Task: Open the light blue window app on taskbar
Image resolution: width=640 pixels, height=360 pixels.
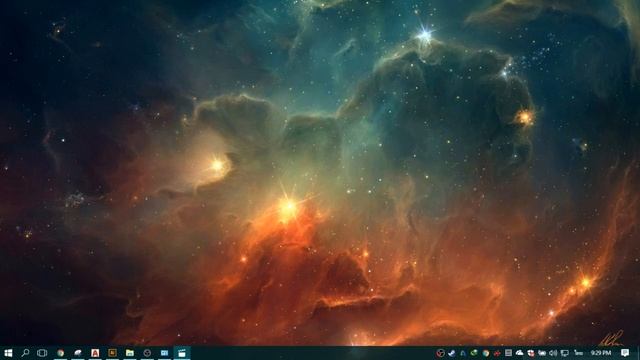Action: pyautogui.click(x=164, y=353)
